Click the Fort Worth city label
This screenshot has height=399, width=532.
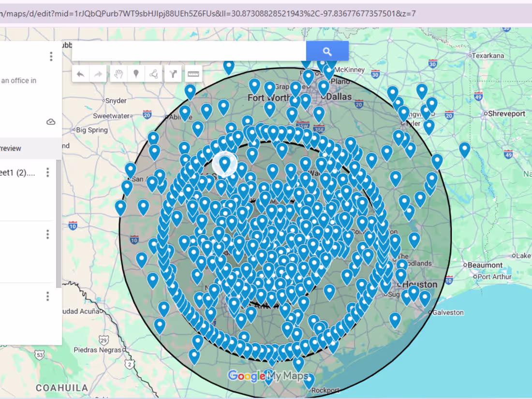268,98
